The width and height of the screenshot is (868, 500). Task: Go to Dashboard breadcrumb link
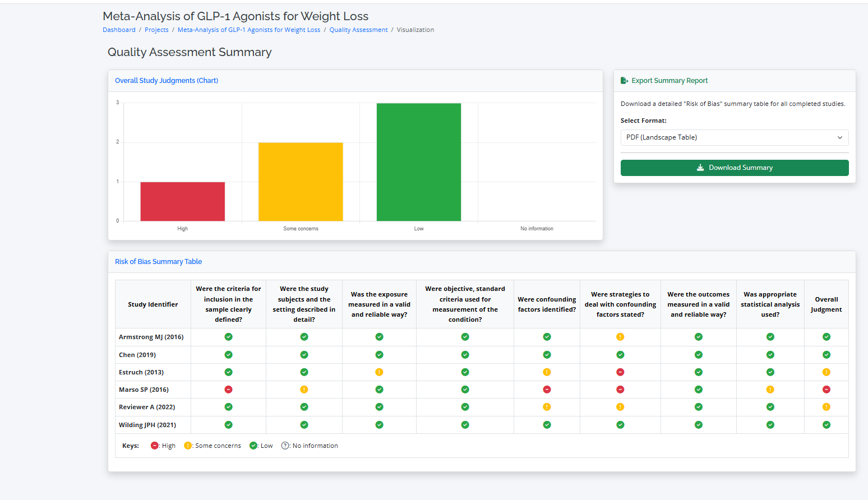click(119, 30)
